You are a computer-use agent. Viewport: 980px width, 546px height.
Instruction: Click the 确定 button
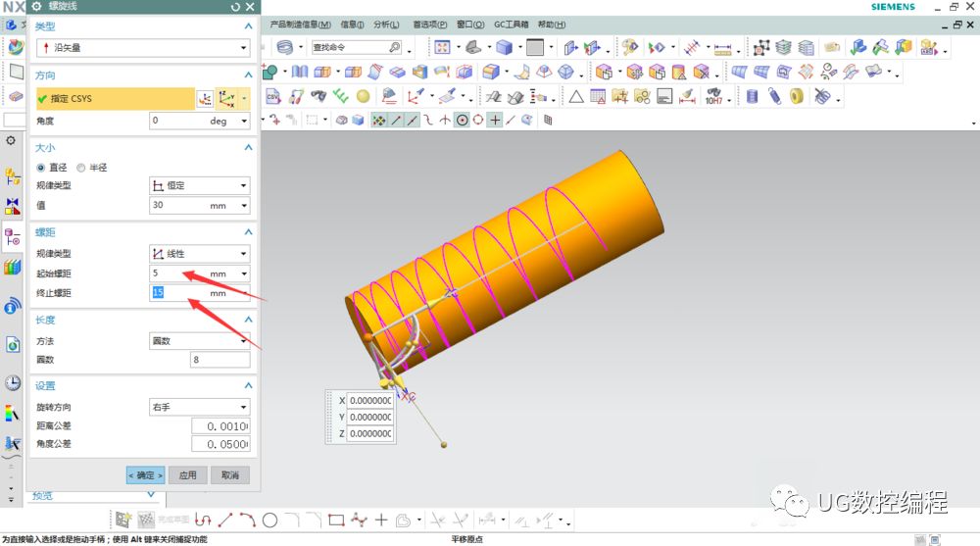145,475
